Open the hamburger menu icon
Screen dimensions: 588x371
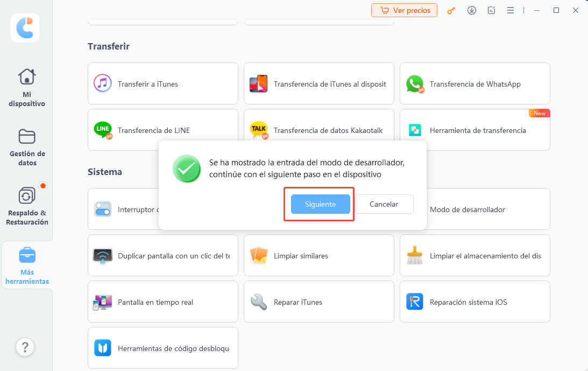tap(511, 11)
